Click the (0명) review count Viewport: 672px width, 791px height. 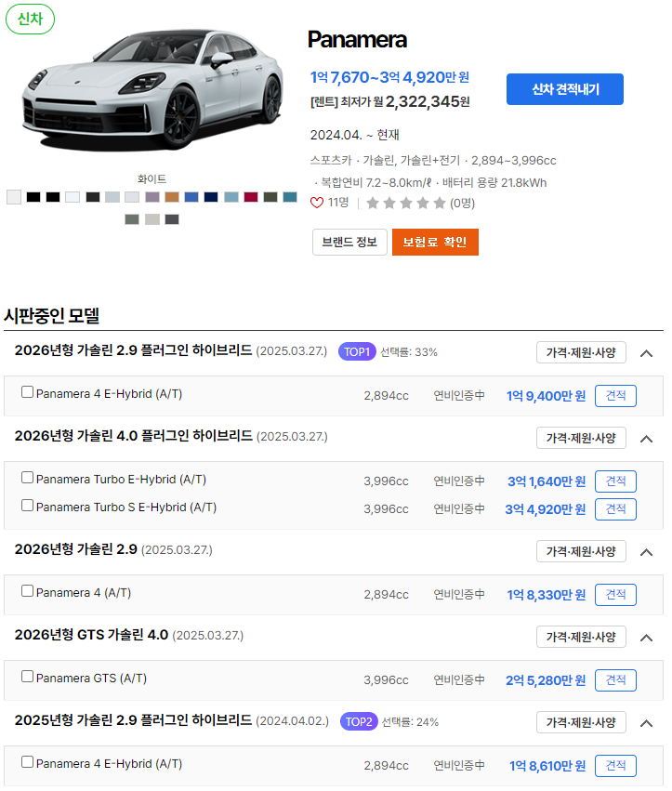click(x=463, y=203)
